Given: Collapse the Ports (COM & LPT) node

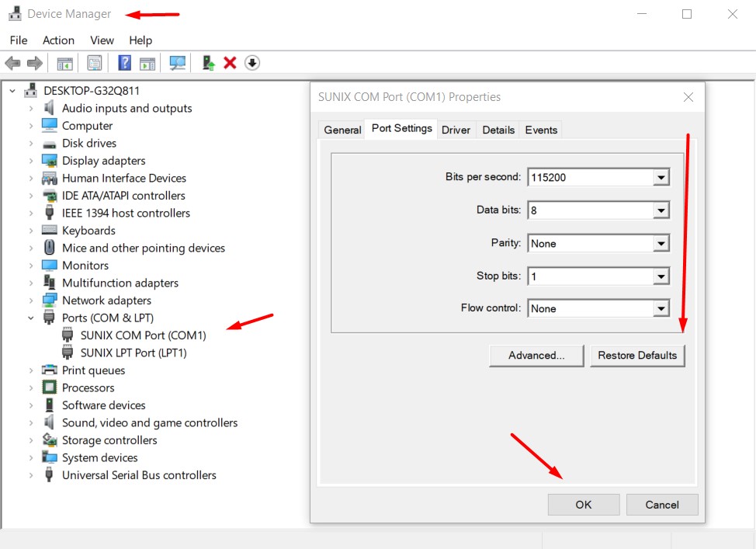Looking at the screenshot, I should point(31,318).
